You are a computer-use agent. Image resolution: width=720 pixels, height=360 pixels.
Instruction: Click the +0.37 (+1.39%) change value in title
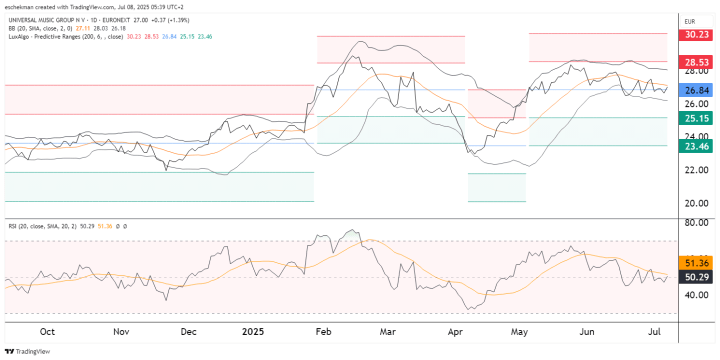pos(170,20)
